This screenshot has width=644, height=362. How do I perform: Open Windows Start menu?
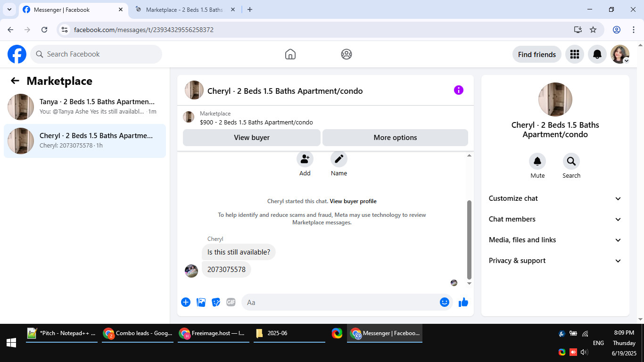coord(11,343)
